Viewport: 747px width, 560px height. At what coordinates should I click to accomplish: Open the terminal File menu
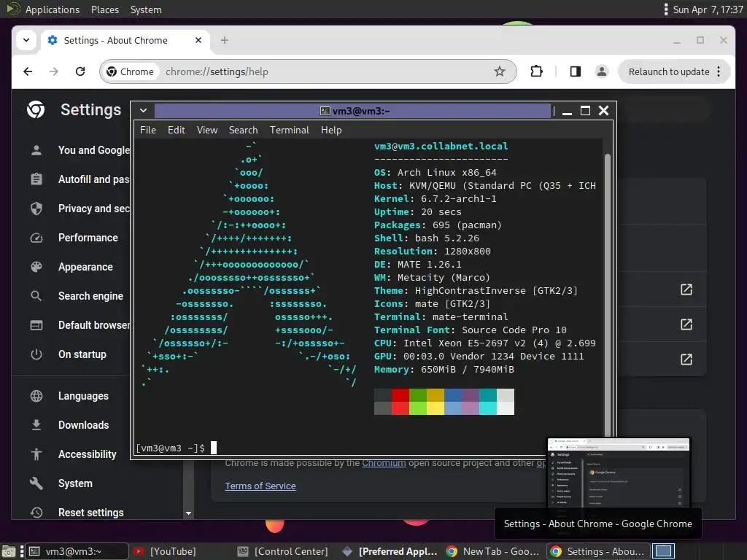coord(147,130)
